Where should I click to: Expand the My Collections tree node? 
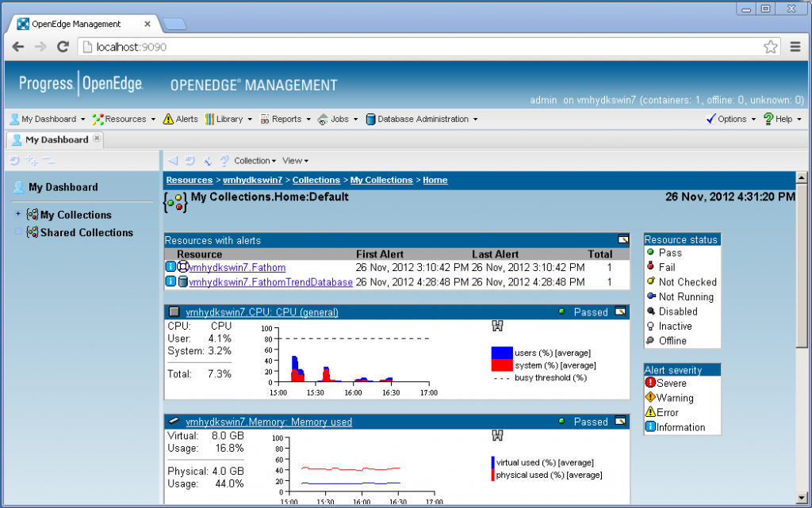(x=18, y=214)
